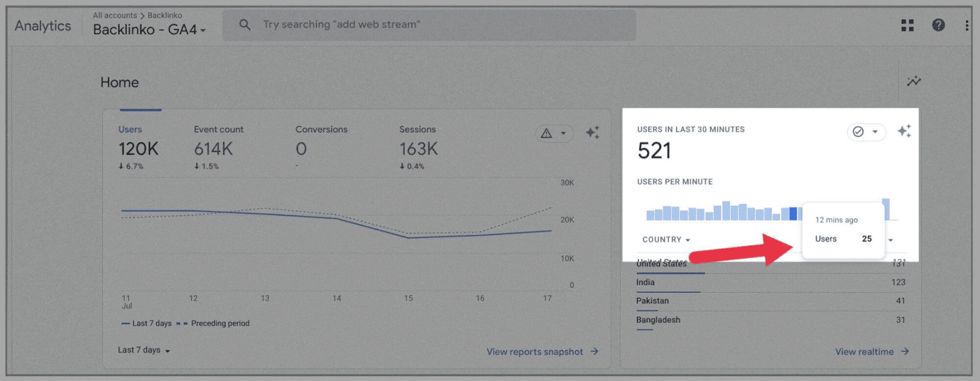The height and width of the screenshot is (381, 980).
Task: Open the three-dot more options menu
Action: coord(967,25)
